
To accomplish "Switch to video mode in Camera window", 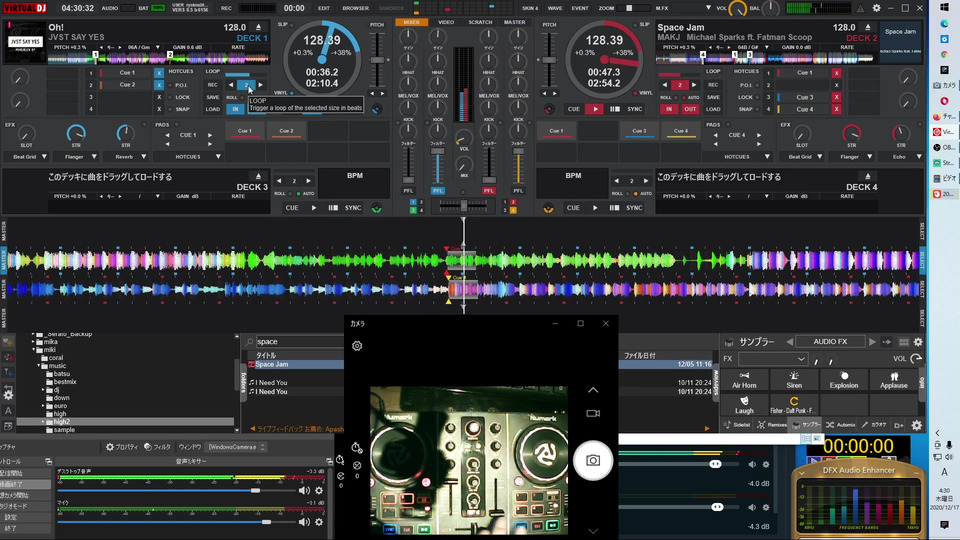I will (593, 413).
